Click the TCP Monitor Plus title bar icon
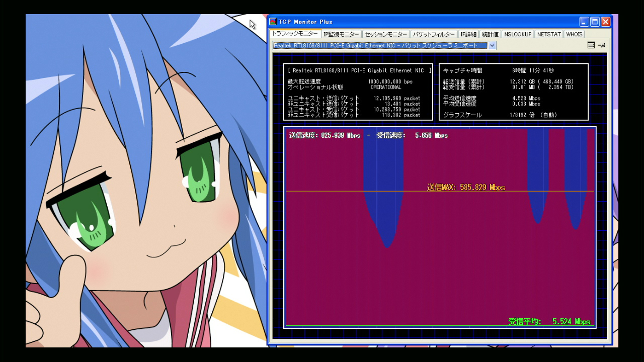This screenshot has height=362, width=644. (x=273, y=22)
